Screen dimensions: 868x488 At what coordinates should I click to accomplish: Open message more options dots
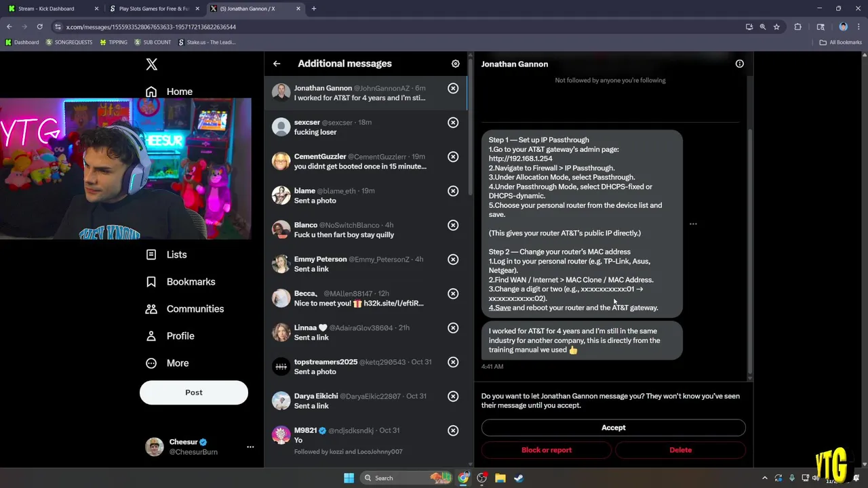[693, 224]
